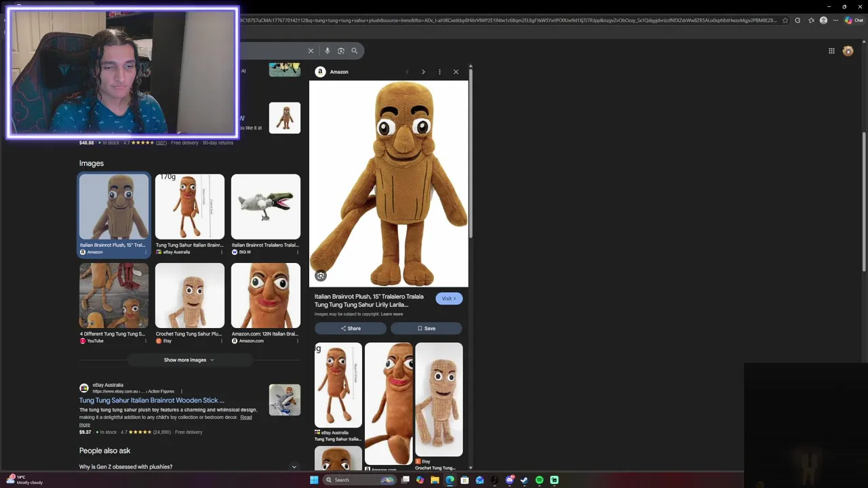The width and height of the screenshot is (868, 488).
Task: Clear the Google search box text
Action: point(311,51)
